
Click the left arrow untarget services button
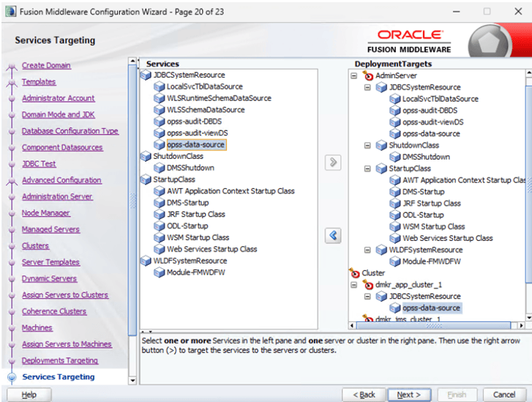click(333, 236)
